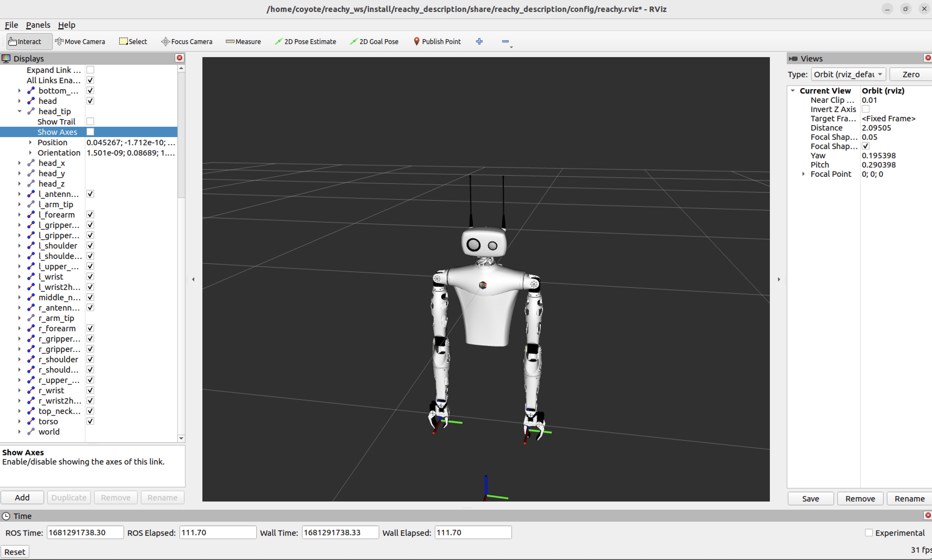This screenshot has width=932, height=560.
Task: Toggle the Expand Link Details checkbox
Action: (90, 70)
